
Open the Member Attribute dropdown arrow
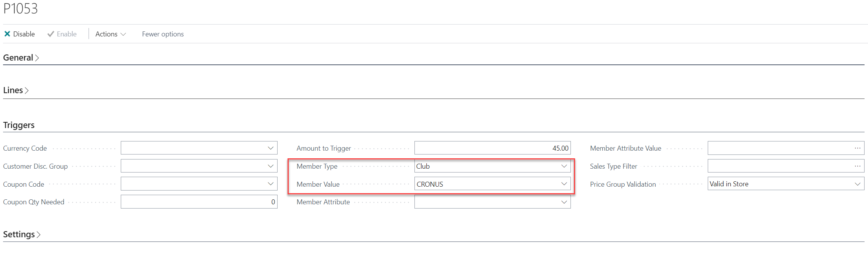tap(564, 202)
